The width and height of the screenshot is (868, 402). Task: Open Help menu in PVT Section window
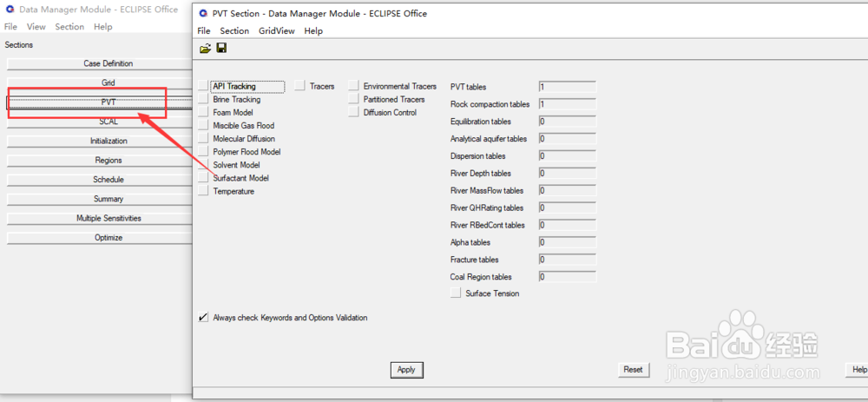(x=313, y=31)
